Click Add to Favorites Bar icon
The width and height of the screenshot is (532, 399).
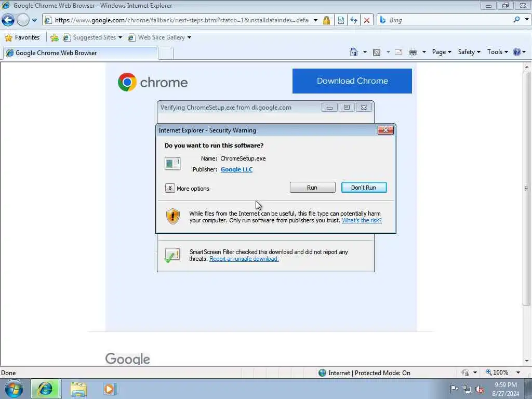[54, 37]
